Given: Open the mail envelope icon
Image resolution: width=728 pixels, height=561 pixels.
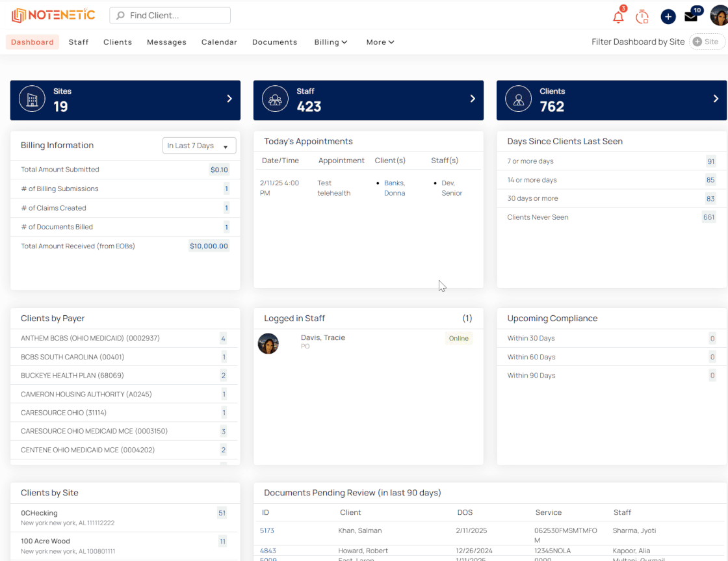Looking at the screenshot, I should (x=691, y=17).
